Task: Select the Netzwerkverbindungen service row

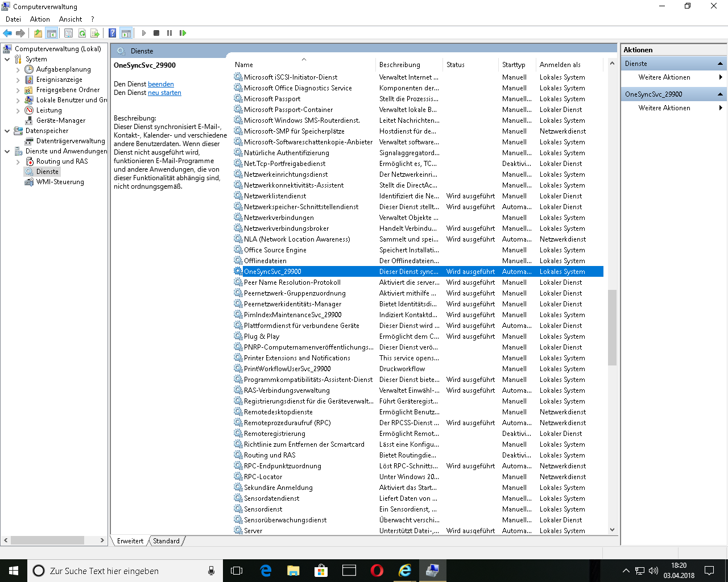Action: click(418, 218)
